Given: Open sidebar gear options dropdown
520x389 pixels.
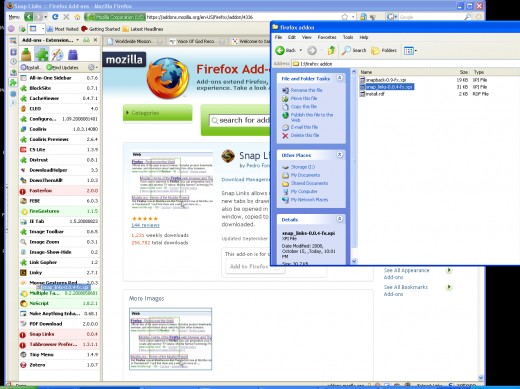Looking at the screenshot, I should 93,67.
